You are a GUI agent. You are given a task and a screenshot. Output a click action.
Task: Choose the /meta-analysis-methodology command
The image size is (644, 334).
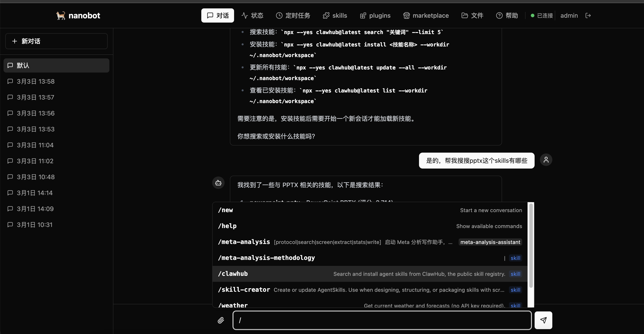pos(370,258)
